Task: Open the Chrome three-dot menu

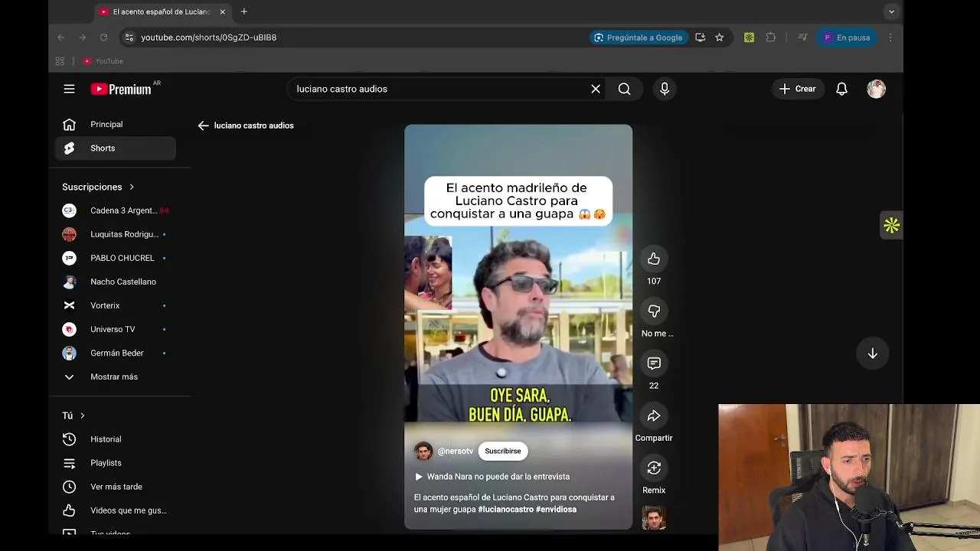Action: click(x=890, y=37)
